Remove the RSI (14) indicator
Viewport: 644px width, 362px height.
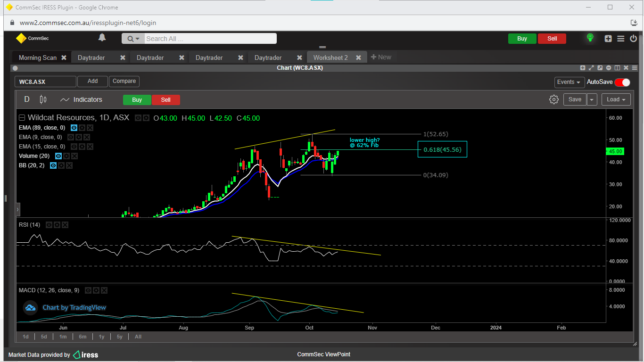(65, 225)
